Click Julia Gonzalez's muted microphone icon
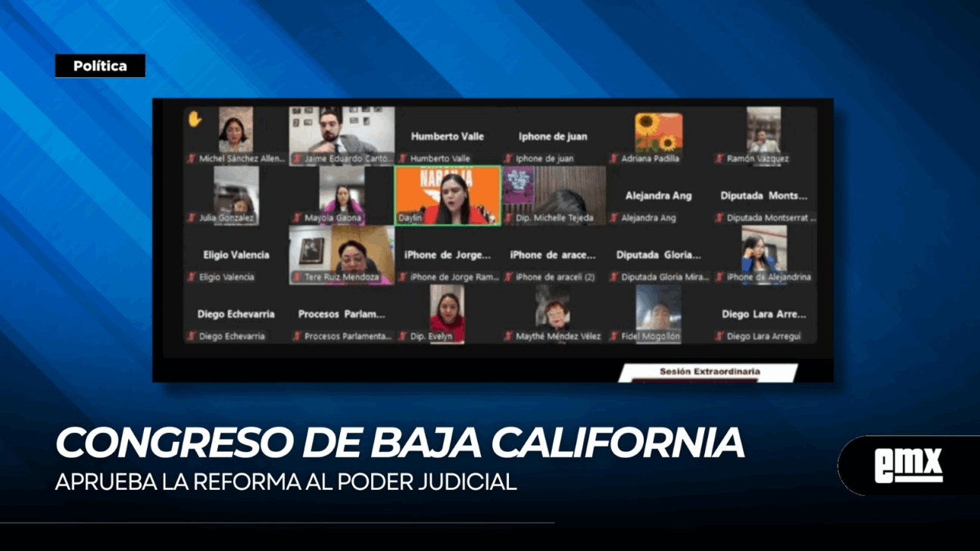The height and width of the screenshot is (551, 980). (x=192, y=218)
